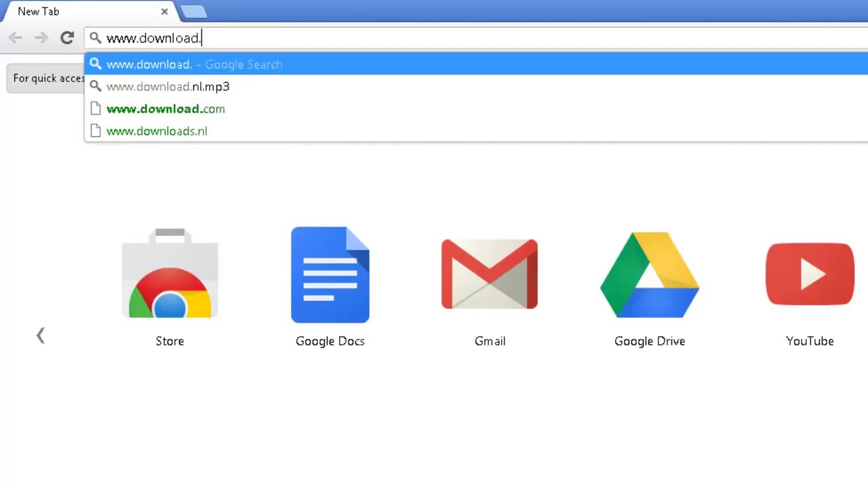Open a new tab with the blank tab button
Viewport: 868px width, 488px height.
pos(194,12)
